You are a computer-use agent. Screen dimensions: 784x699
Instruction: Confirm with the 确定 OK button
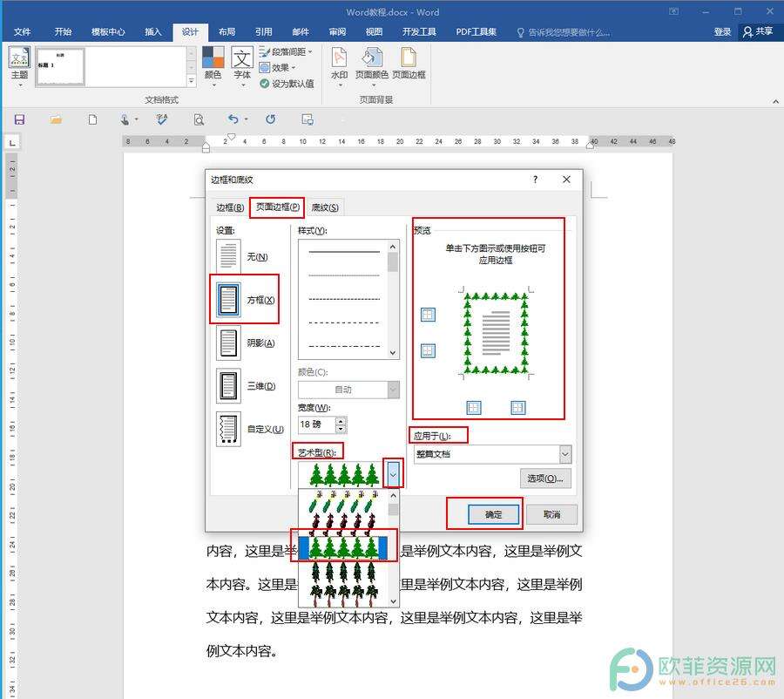pos(493,514)
